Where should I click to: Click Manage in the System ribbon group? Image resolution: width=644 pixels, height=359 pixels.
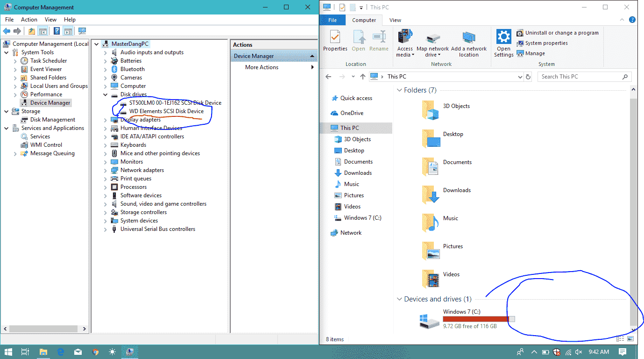(531, 53)
